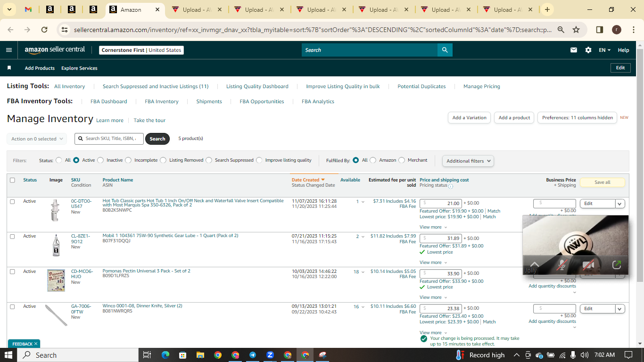Screen dimensions: 644x362
Task: Open File Explorer from the taskbar
Action: [200, 355]
